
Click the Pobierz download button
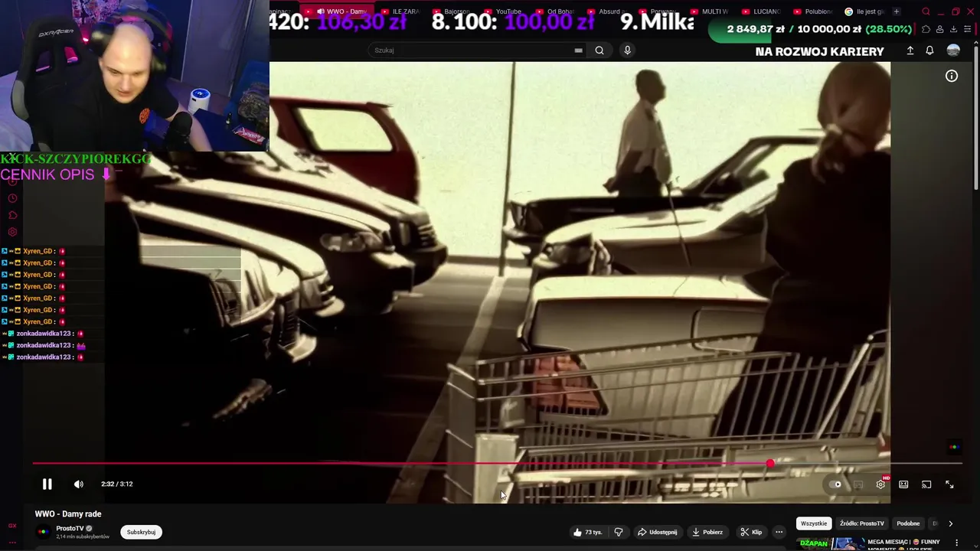707,532
